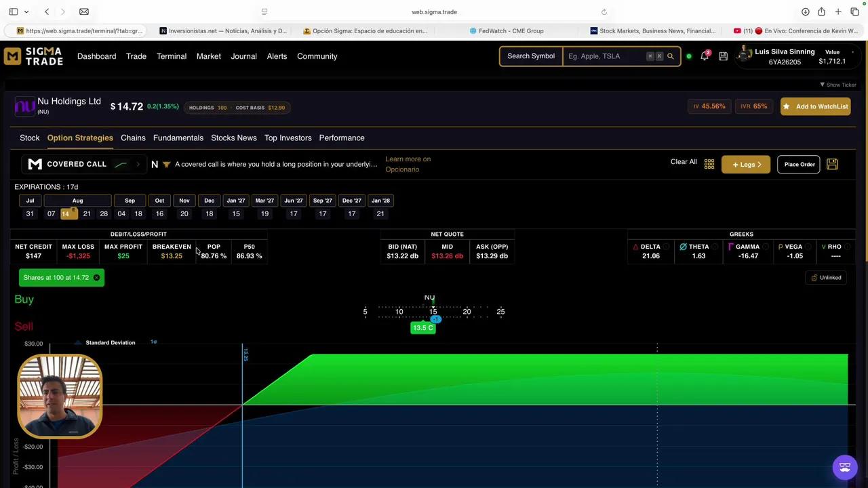Open the Safari downloads icon
Screen dimensions: 868x488
[805, 12]
